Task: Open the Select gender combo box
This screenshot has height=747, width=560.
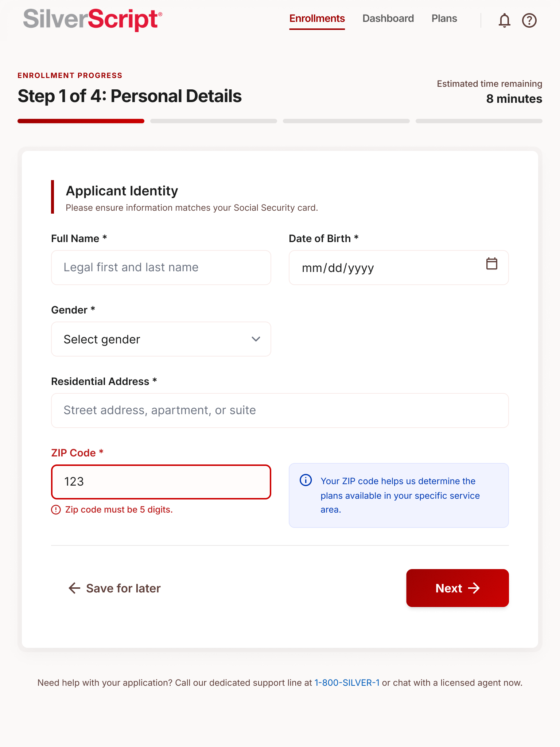Action: [161, 339]
